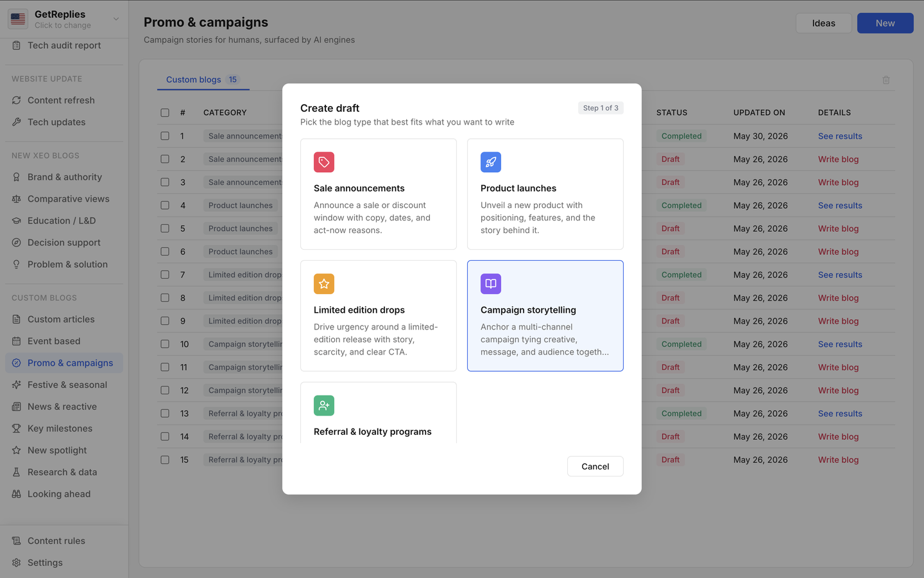
Task: Click the Looking ahead binoculars icon
Action: 17,494
